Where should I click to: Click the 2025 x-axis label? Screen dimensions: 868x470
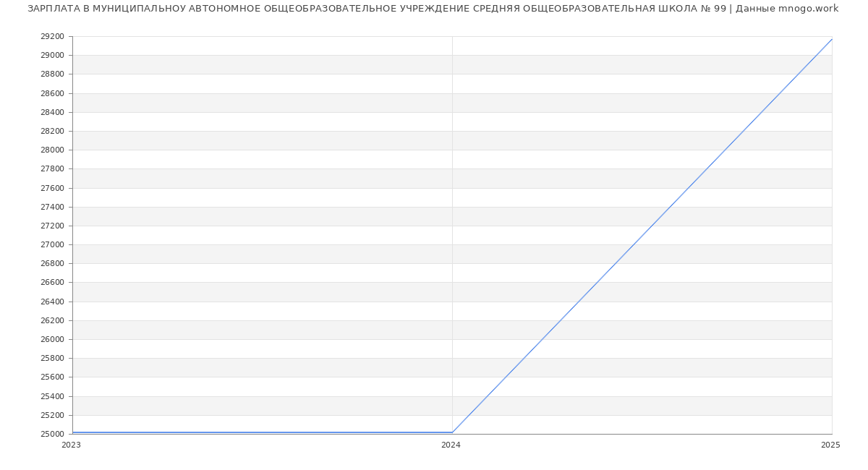[x=830, y=445]
